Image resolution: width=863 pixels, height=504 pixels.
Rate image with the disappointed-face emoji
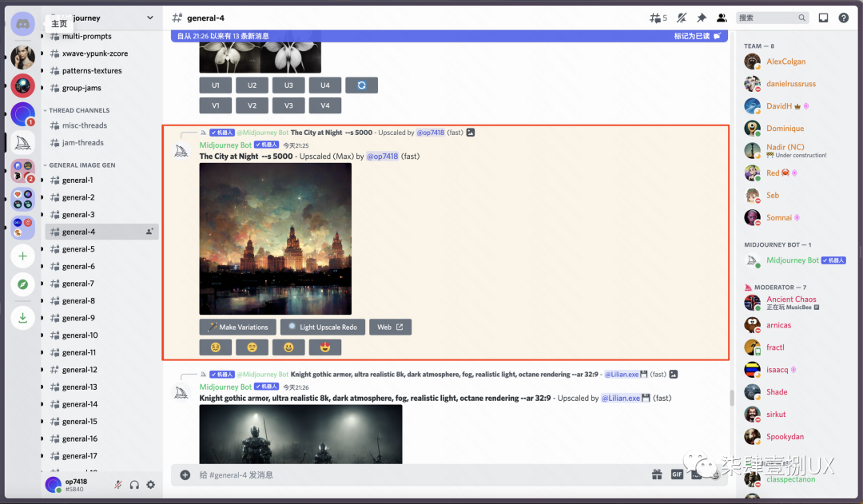coord(252,347)
